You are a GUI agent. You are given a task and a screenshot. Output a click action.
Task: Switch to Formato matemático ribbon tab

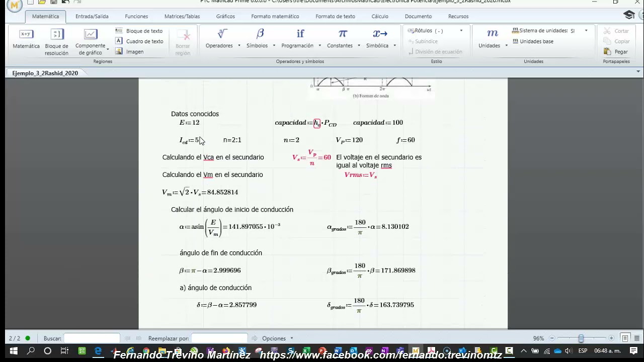tap(275, 17)
